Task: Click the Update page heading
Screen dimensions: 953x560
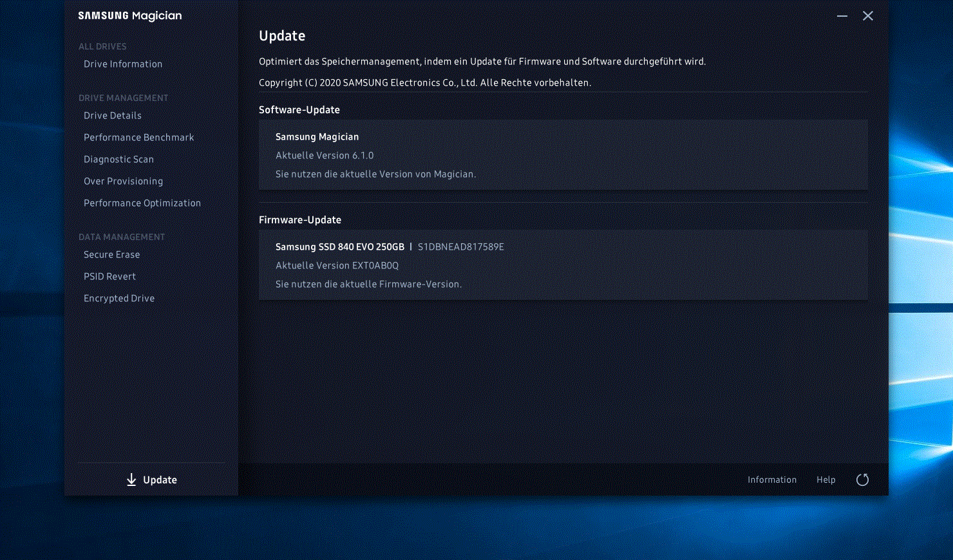Action: 282,37
